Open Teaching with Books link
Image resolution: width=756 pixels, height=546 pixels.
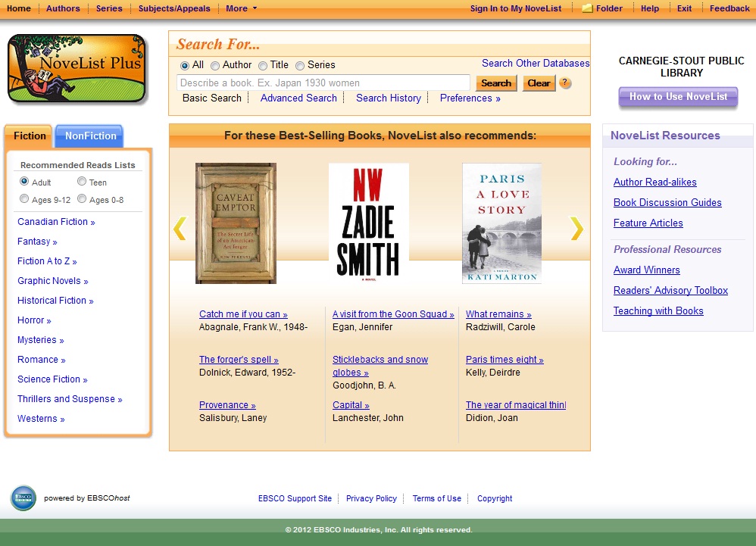[x=658, y=310]
